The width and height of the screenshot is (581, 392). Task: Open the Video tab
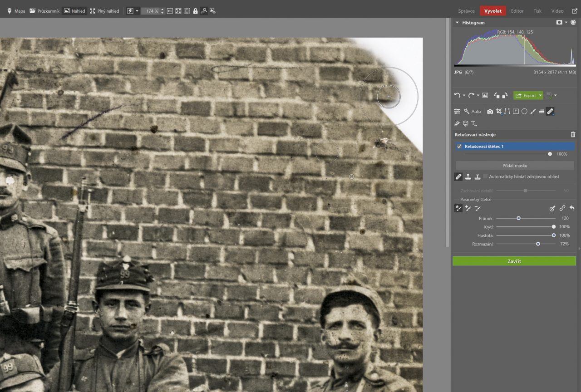[557, 11]
